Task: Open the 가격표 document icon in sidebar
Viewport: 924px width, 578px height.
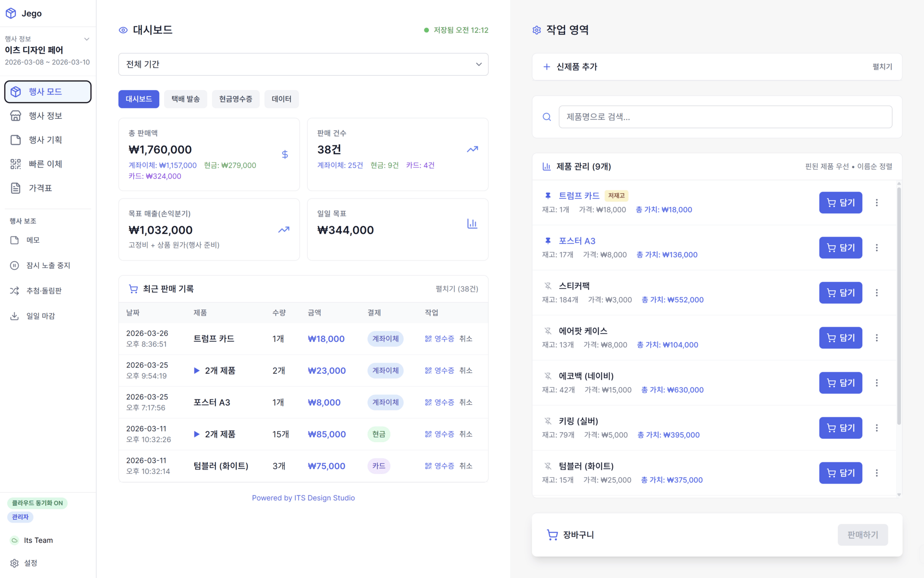Action: (x=15, y=188)
